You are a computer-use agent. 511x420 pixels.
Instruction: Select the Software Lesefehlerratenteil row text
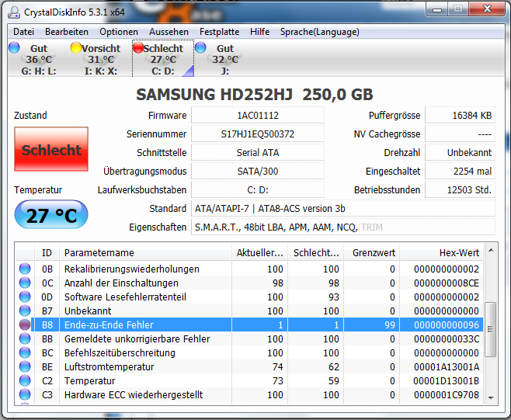click(125, 297)
